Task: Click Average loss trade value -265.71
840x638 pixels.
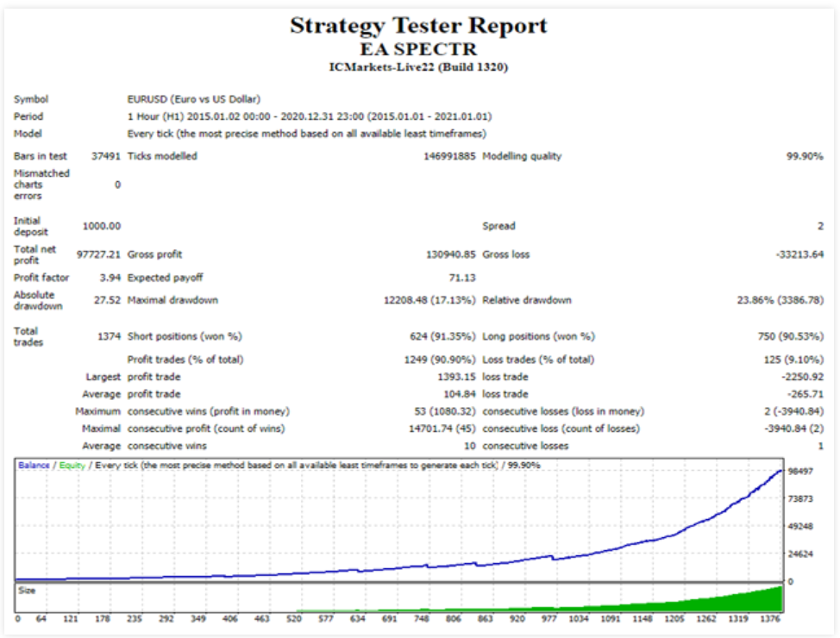Action: [x=806, y=394]
